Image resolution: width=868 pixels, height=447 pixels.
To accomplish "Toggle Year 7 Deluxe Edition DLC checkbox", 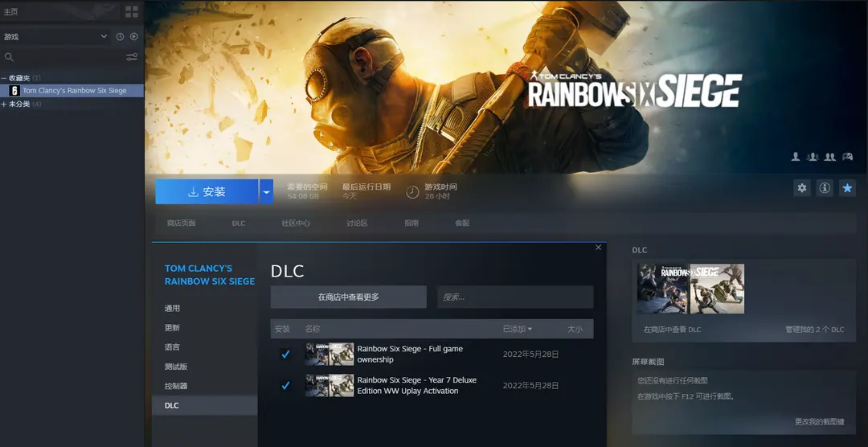I will pyautogui.click(x=285, y=385).
